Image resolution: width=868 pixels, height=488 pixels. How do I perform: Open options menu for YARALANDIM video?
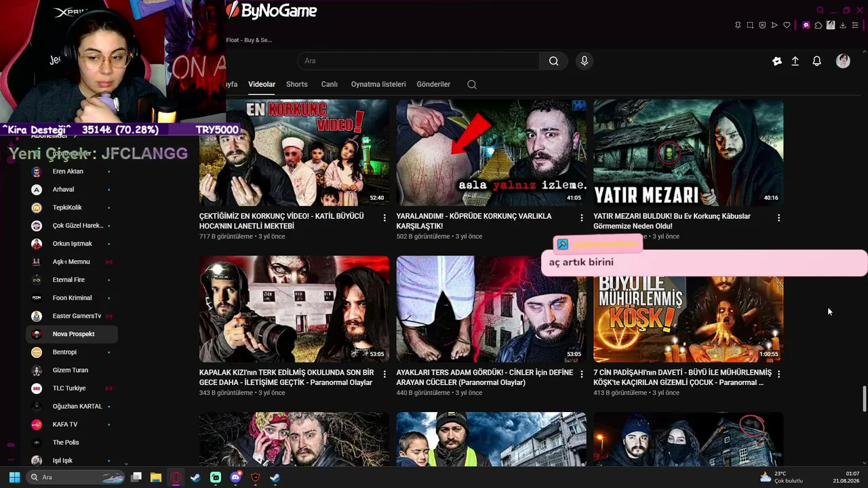pos(581,218)
